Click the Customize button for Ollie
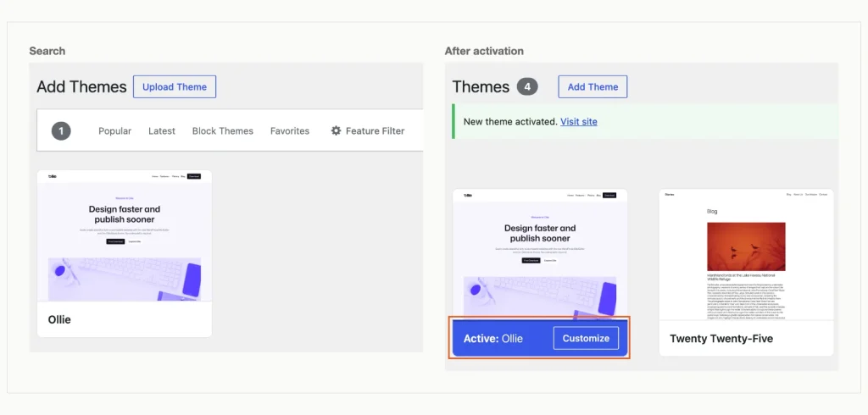 586,338
